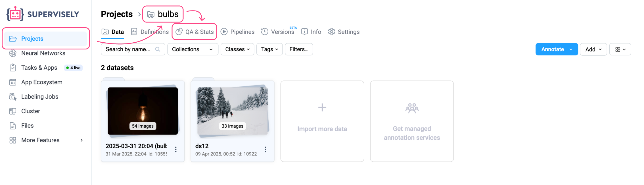Open the Classes filter dropdown
The image size is (644, 185).
(x=237, y=49)
